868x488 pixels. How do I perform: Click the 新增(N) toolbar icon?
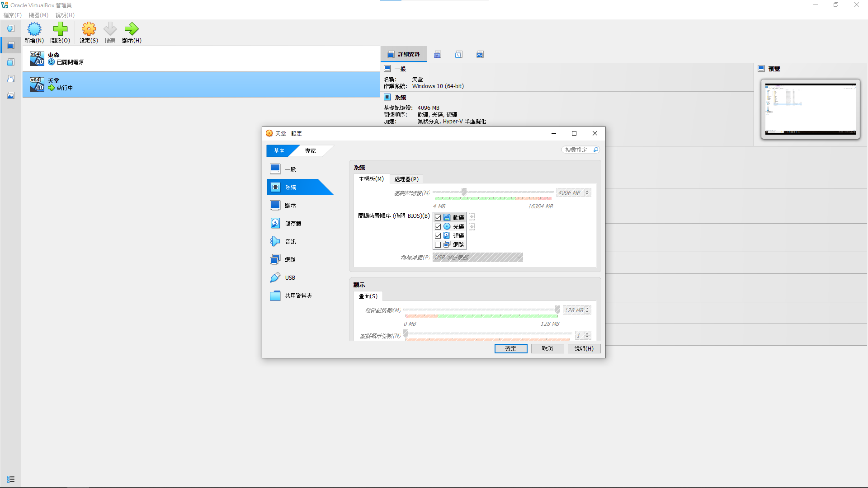coord(34,33)
